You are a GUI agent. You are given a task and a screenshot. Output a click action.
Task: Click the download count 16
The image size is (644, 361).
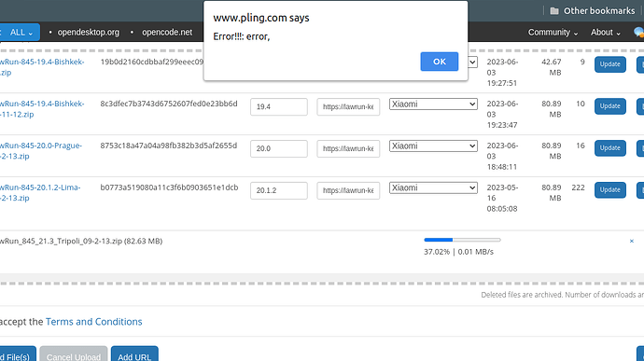(x=580, y=146)
